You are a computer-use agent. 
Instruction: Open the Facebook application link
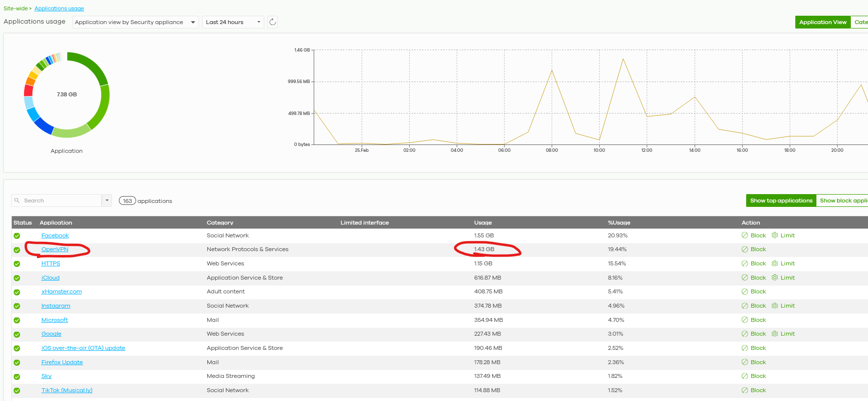point(55,235)
